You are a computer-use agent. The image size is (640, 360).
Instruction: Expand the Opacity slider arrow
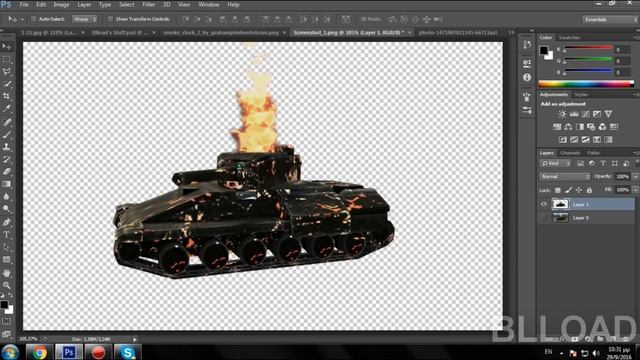pyautogui.click(x=635, y=177)
